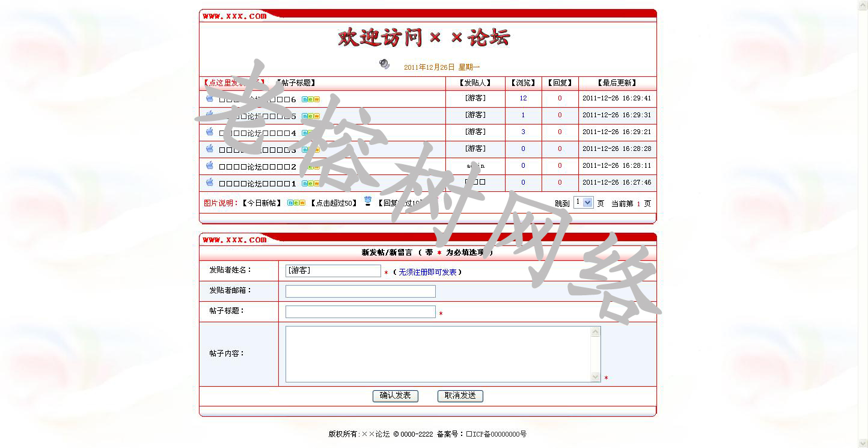This screenshot has height=448, width=868.
Task: Click the 【发贴人】 column header
Action: point(475,83)
